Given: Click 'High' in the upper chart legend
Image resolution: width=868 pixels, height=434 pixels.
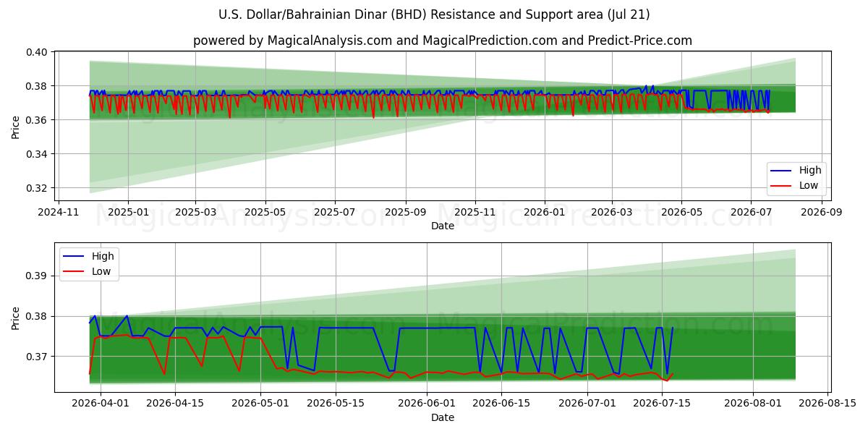Looking at the screenshot, I should click(810, 170).
